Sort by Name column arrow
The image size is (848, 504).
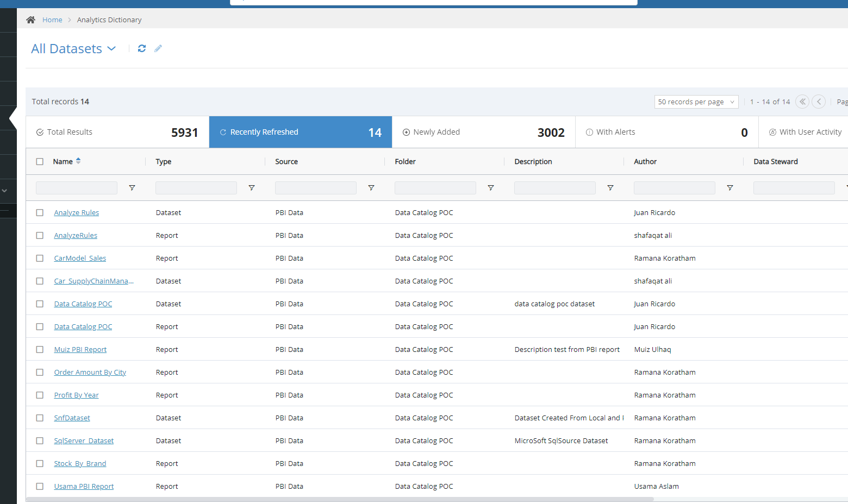tap(78, 161)
